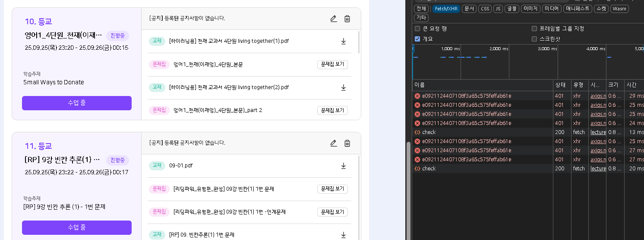Filter requests by 이미지 type
The width and height of the screenshot is (644, 240).
[x=530, y=9]
